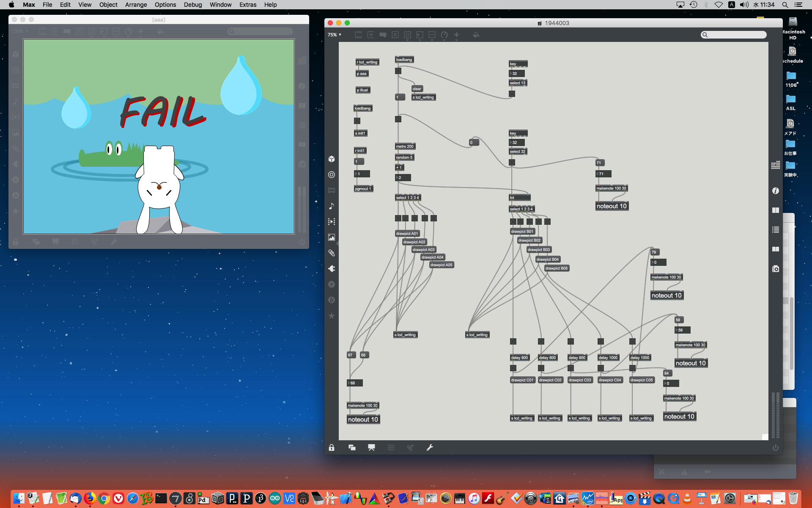Open the Images browser in the sidebar
The width and height of the screenshot is (812, 508).
332,237
